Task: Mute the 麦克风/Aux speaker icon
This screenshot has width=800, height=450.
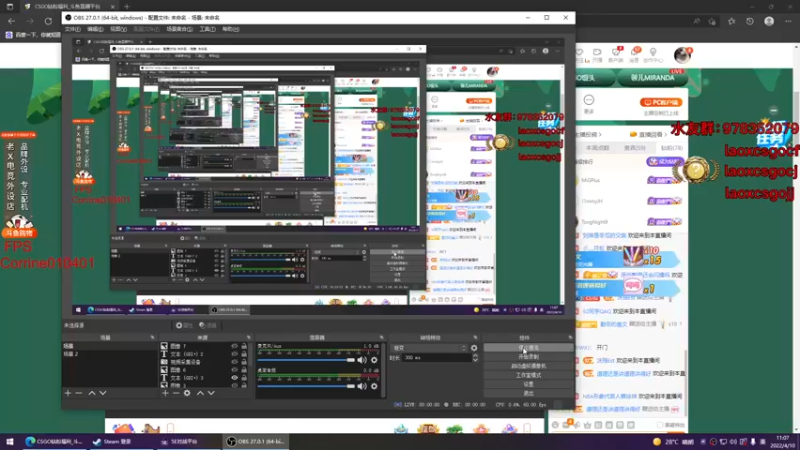Action: pos(362,360)
